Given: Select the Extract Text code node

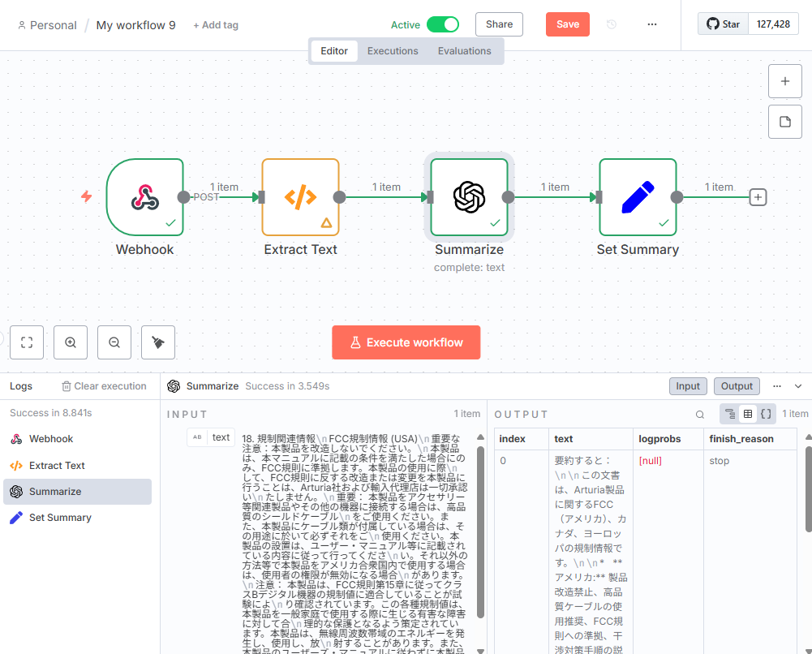Looking at the screenshot, I should (x=300, y=197).
